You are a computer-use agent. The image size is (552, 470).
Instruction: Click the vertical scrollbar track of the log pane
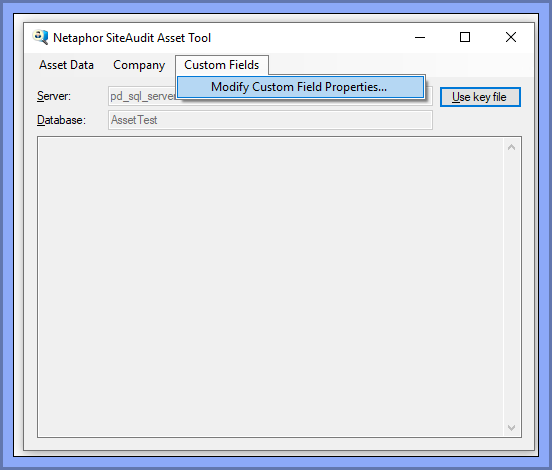[x=512, y=287]
